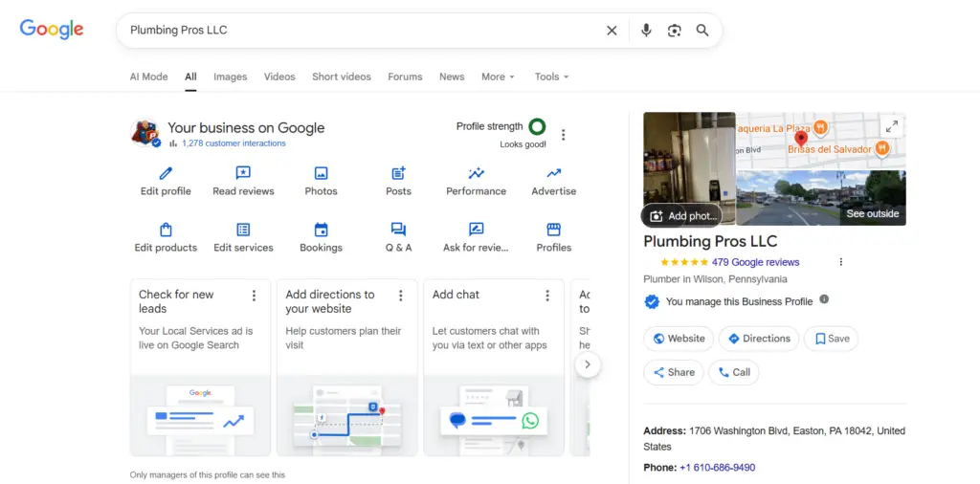Screen dimensions: 980x484
Task: Open the Tools dropdown
Action: pos(551,77)
